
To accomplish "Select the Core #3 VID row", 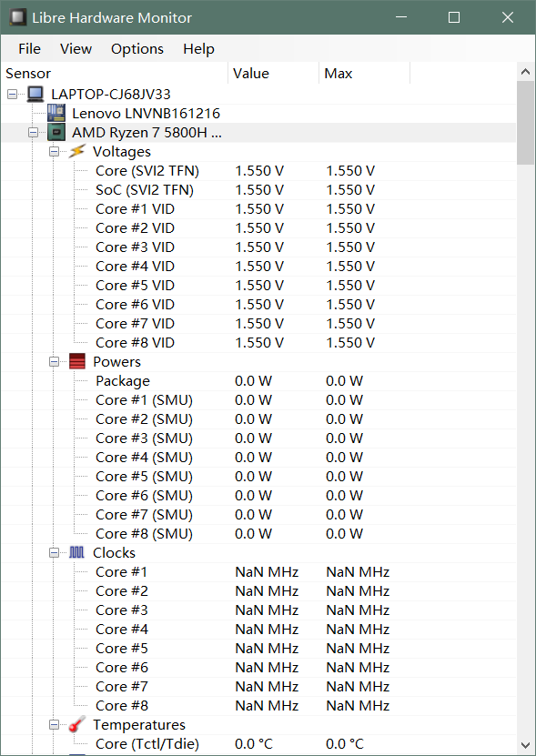I will (x=258, y=247).
